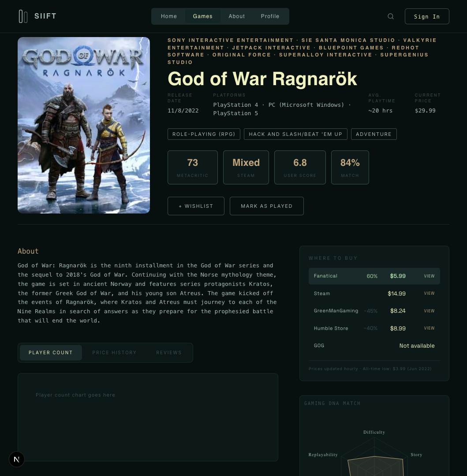This screenshot has height=476, width=467.
Task: Click the Replayability radar chart label
Action: pyautogui.click(x=323, y=454)
